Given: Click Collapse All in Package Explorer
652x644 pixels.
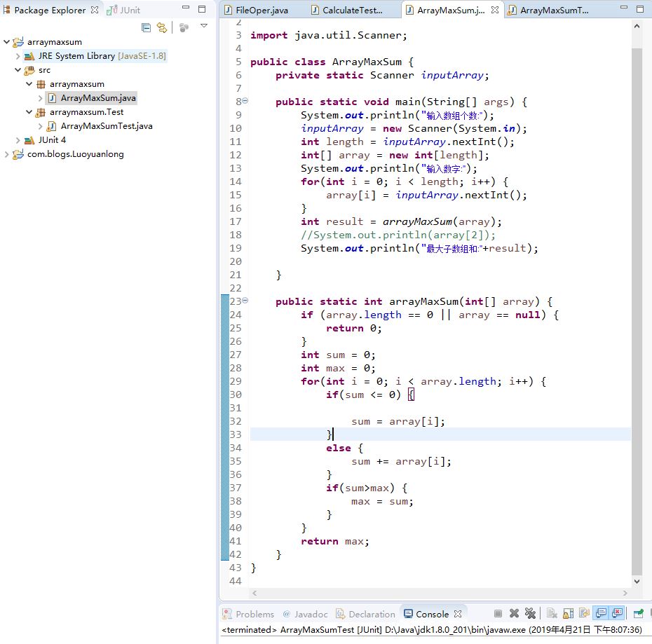Looking at the screenshot, I should (x=146, y=27).
